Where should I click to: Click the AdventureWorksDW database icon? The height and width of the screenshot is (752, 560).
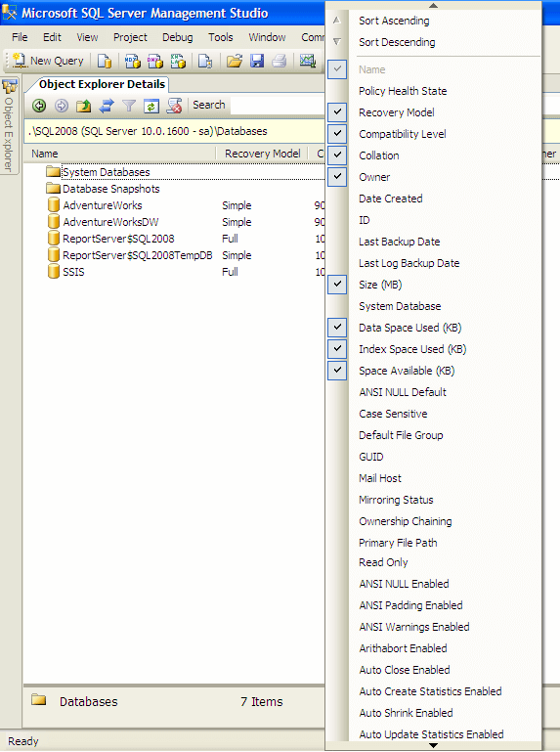tap(54, 222)
